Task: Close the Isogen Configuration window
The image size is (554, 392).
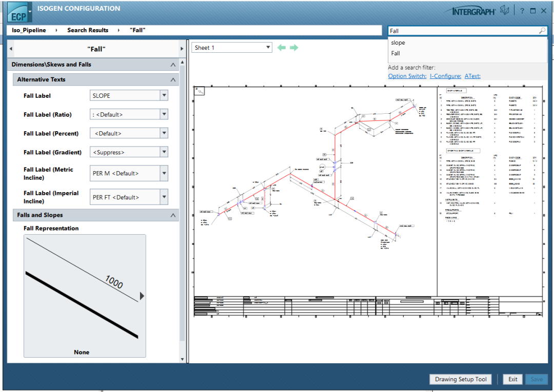Action: [x=544, y=11]
